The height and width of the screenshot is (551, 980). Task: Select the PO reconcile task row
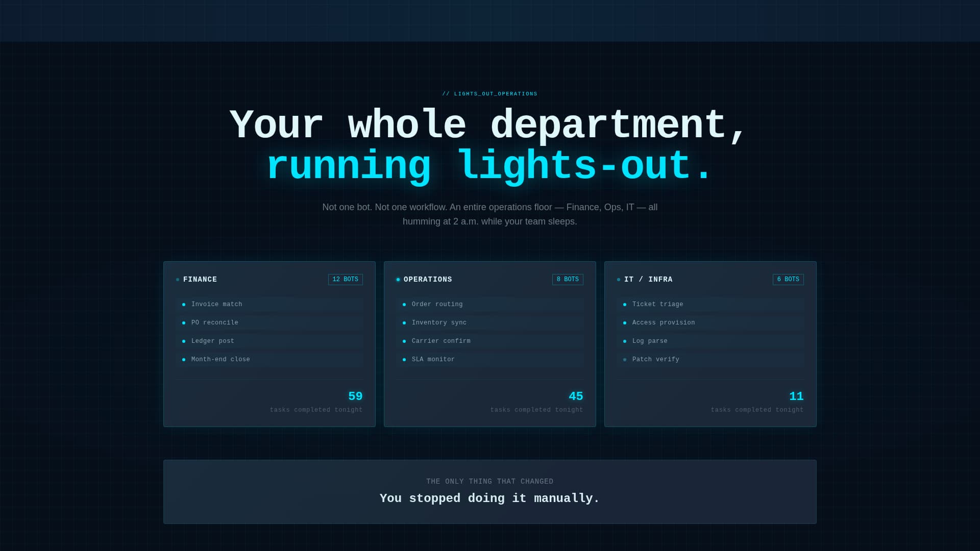tap(269, 323)
